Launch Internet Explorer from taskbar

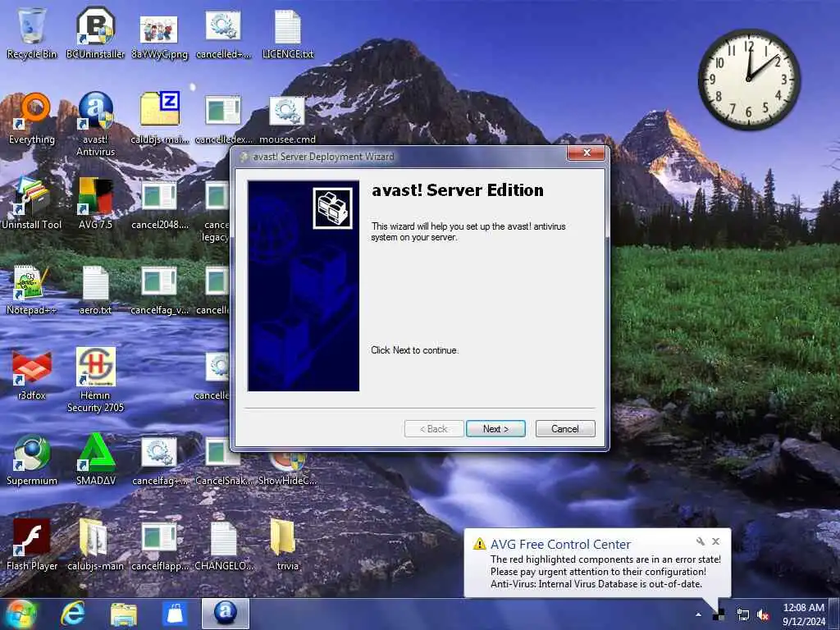pos(72,614)
